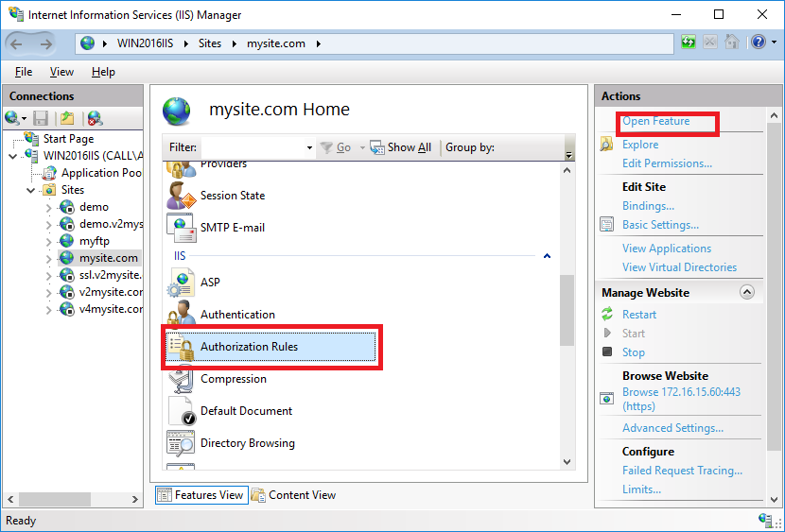Click Save icon in Connections toolbar
This screenshot has height=532, width=785.
[41, 118]
